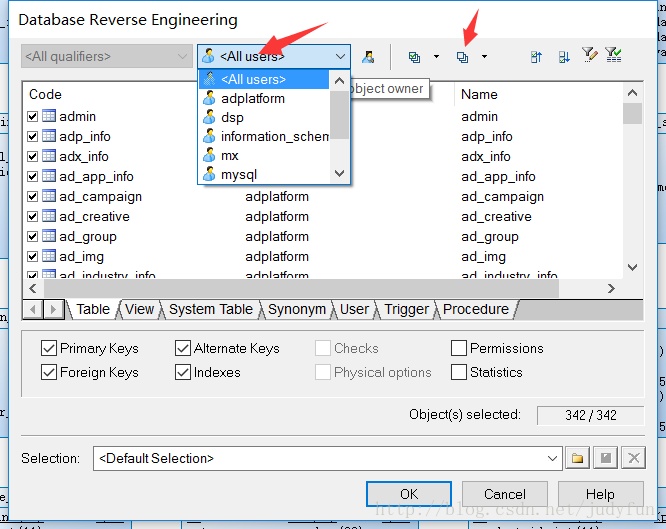666x529 pixels.
Task: Switch to the Synonym tab
Action: [296, 309]
